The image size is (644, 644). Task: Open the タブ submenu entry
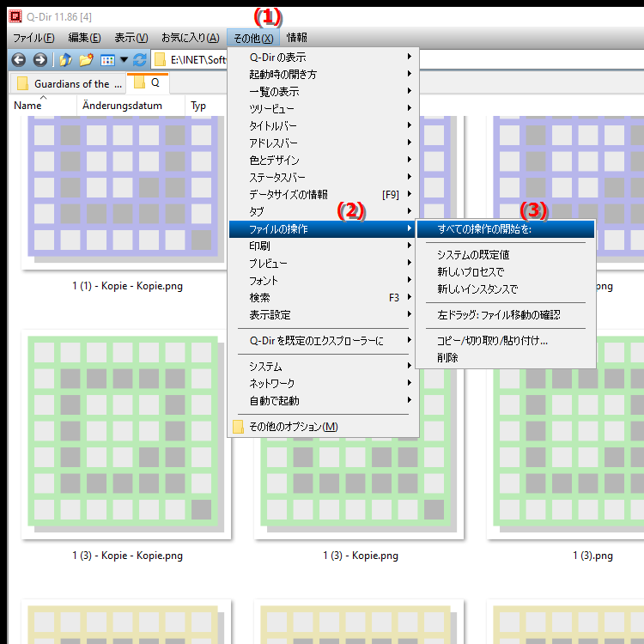click(x=322, y=212)
